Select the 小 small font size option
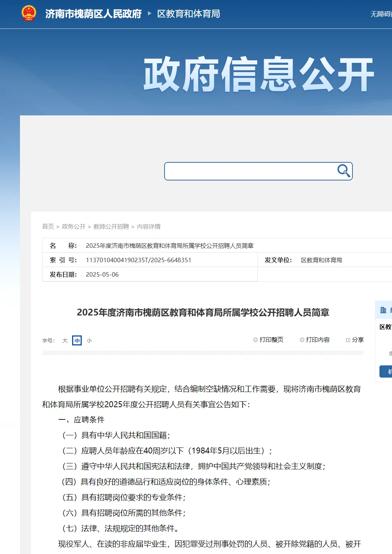The height and width of the screenshot is (554, 392). click(89, 340)
